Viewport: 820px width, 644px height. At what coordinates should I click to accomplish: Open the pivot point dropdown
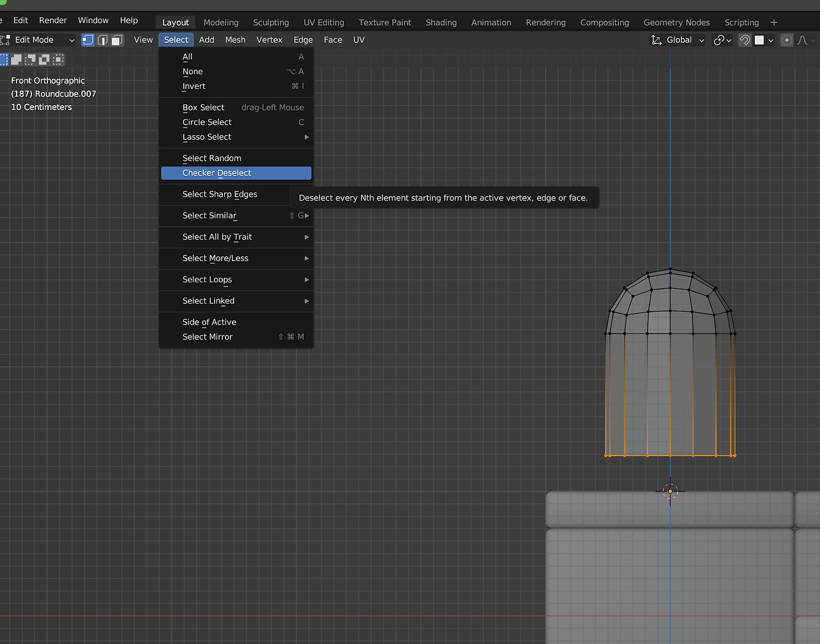(x=722, y=40)
